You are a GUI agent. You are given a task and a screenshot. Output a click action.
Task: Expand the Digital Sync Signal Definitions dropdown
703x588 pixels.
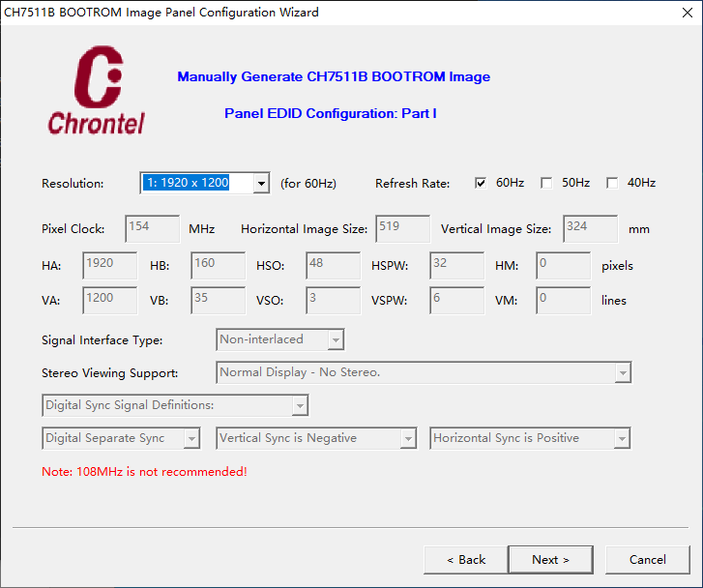coord(300,405)
